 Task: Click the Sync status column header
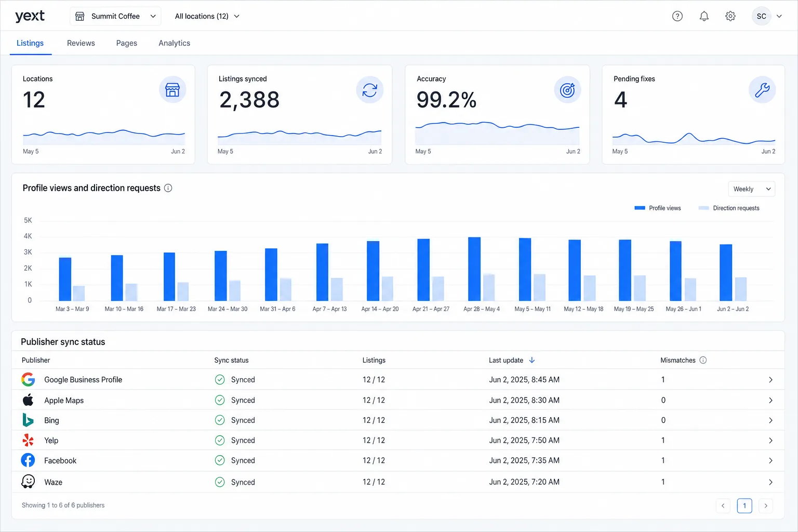click(x=231, y=360)
